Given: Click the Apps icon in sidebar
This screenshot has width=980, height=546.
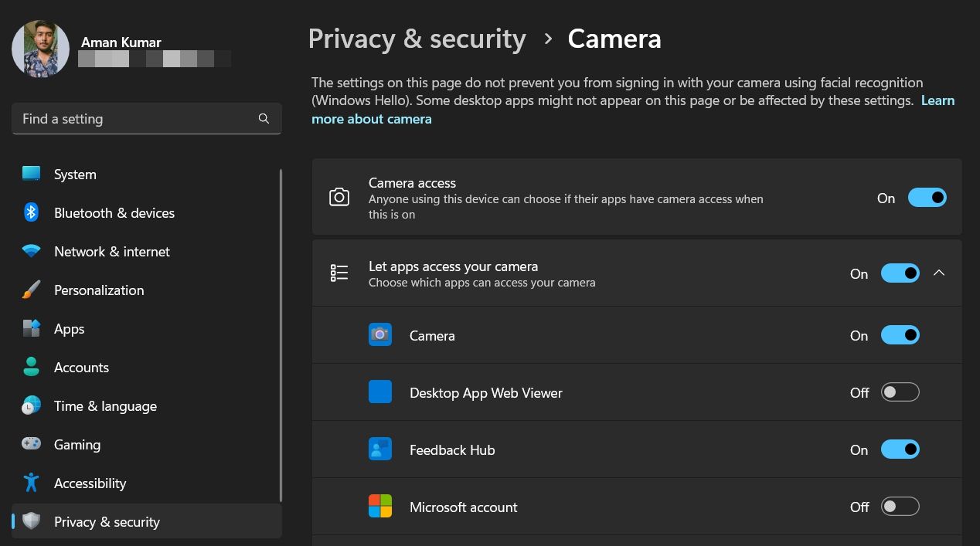Looking at the screenshot, I should click(x=31, y=328).
